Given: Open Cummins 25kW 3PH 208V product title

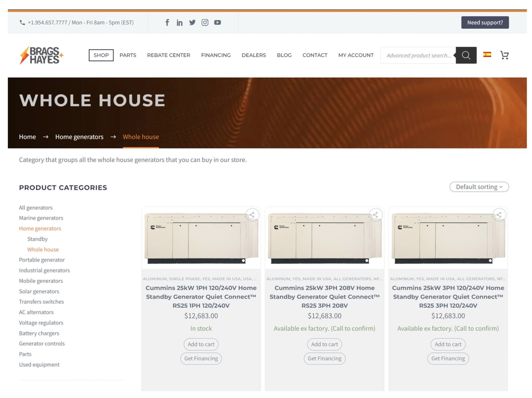Looking at the screenshot, I should (325, 297).
